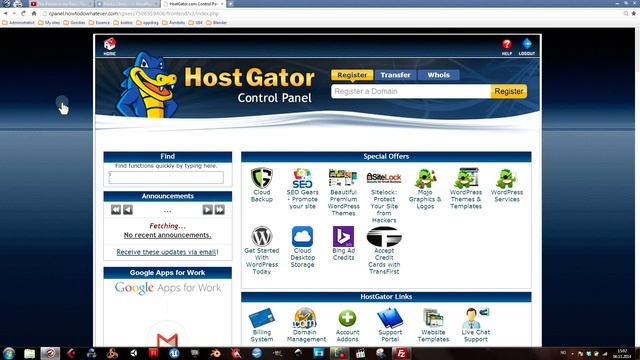This screenshot has width=640, height=360.
Task: Reload the page with refresh icon
Action: point(24,13)
